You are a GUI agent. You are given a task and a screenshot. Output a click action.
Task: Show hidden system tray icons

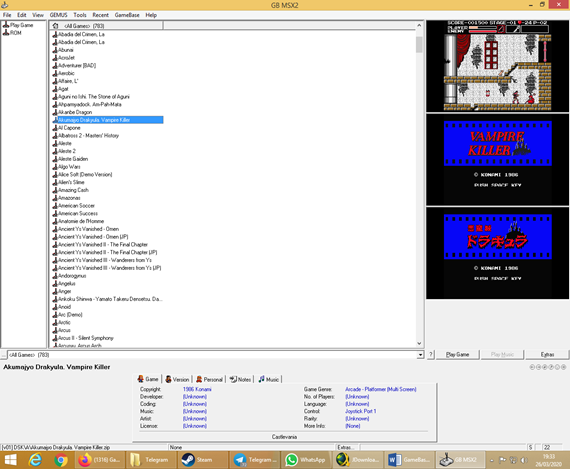click(x=492, y=460)
